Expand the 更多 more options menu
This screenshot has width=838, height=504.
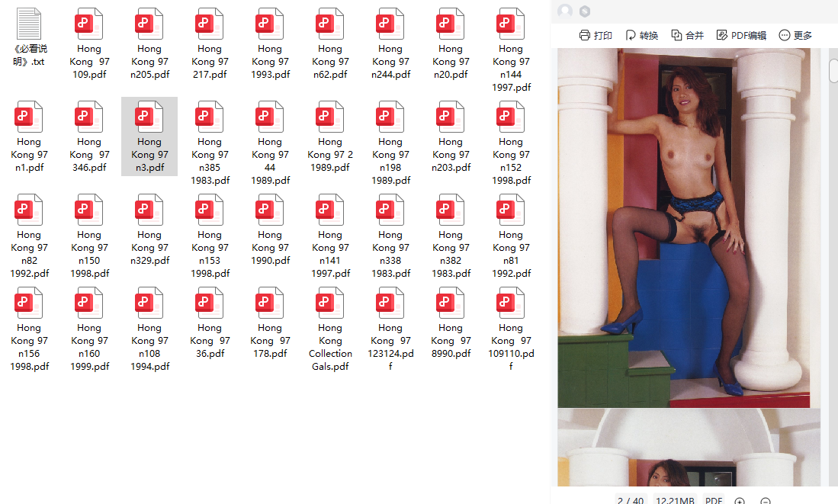click(x=795, y=35)
